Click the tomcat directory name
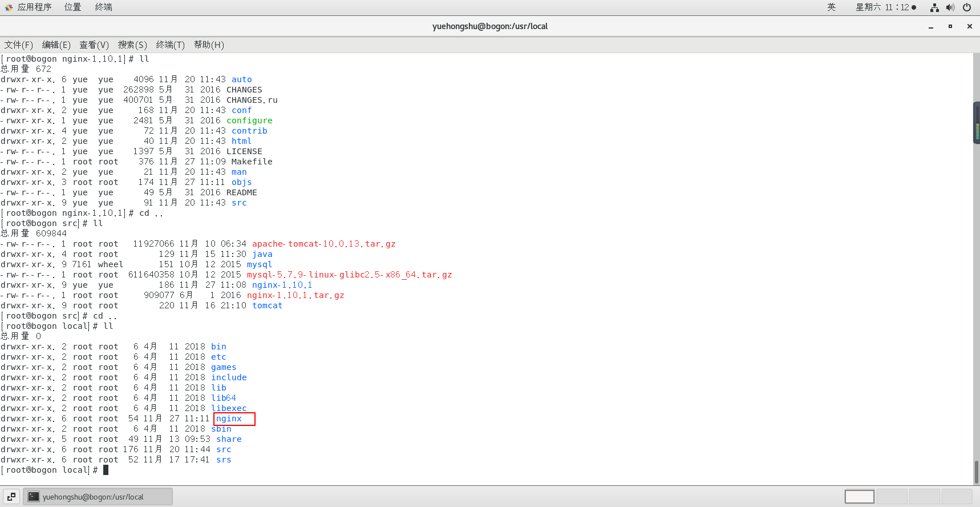 [x=267, y=305]
